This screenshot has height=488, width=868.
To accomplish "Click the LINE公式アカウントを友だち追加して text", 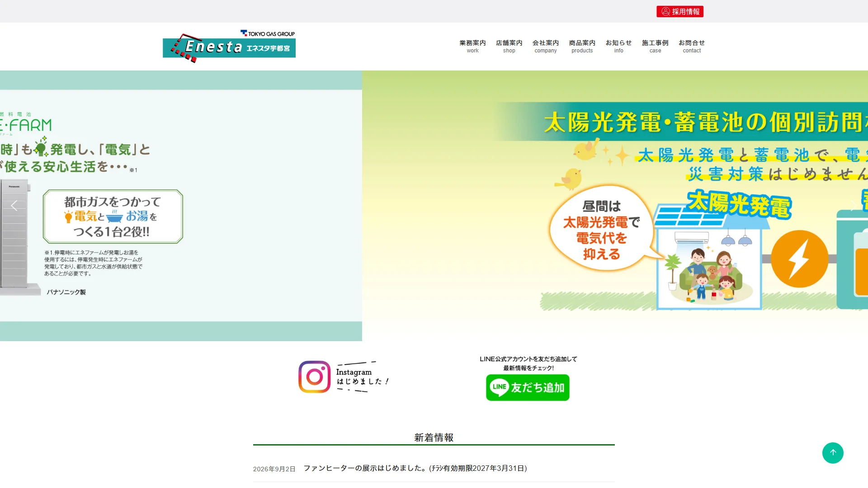I will (528, 359).
